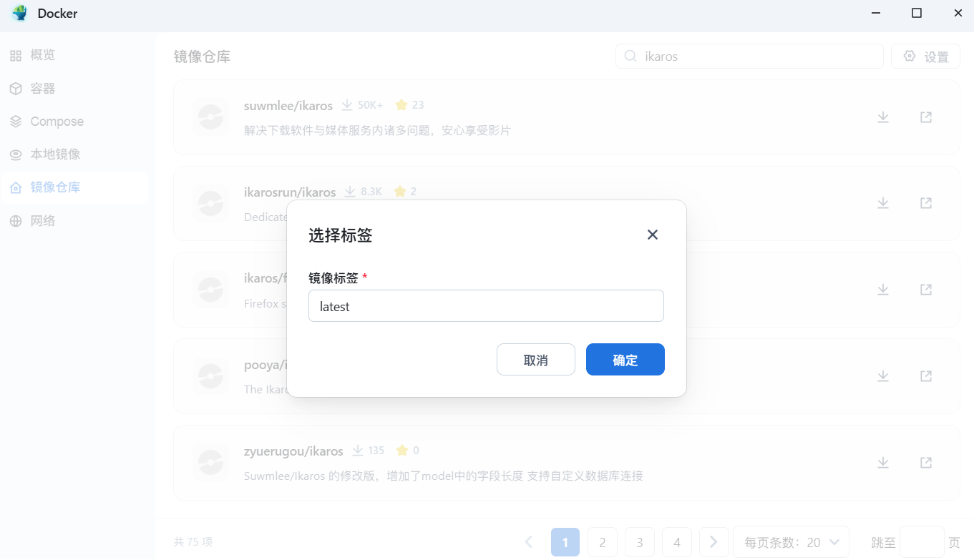Click the 确定 button

tap(625, 360)
